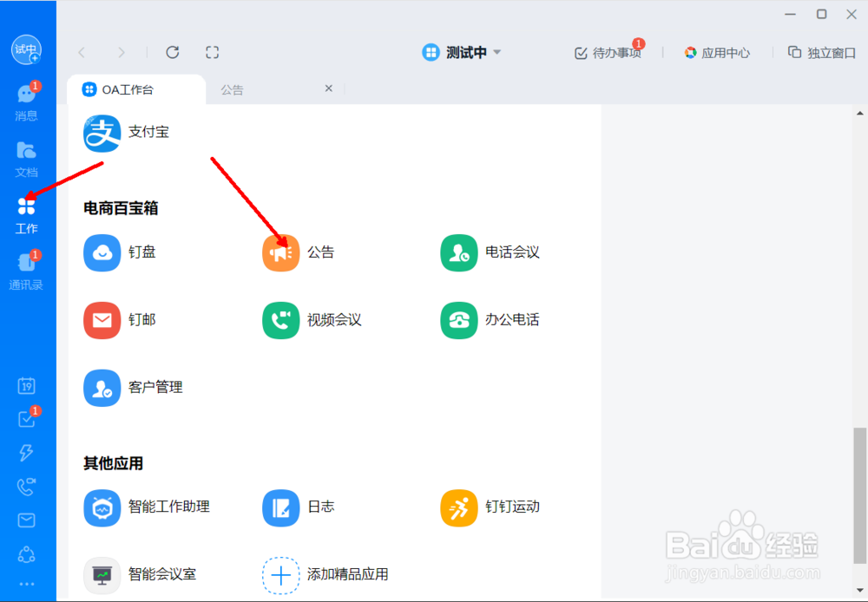This screenshot has width=868, height=602.
Task: Refresh the page with reload icon
Action: click(x=173, y=52)
